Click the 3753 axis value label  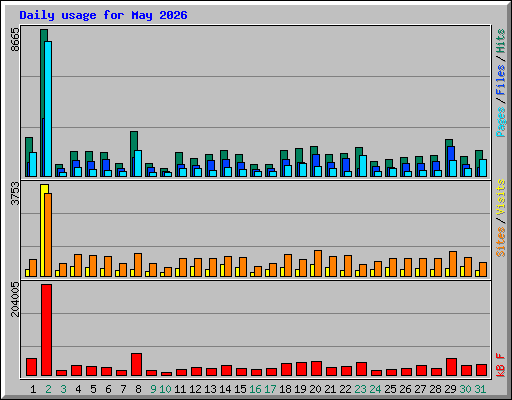click(x=15, y=193)
